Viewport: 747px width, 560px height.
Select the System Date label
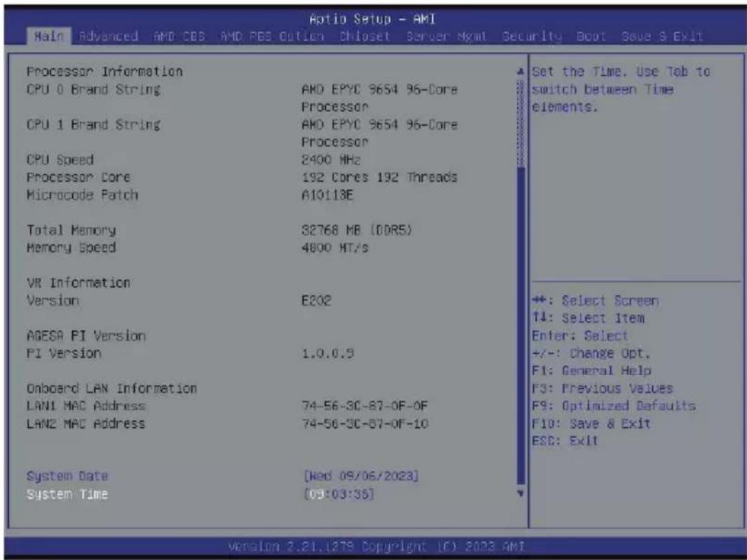67,475
